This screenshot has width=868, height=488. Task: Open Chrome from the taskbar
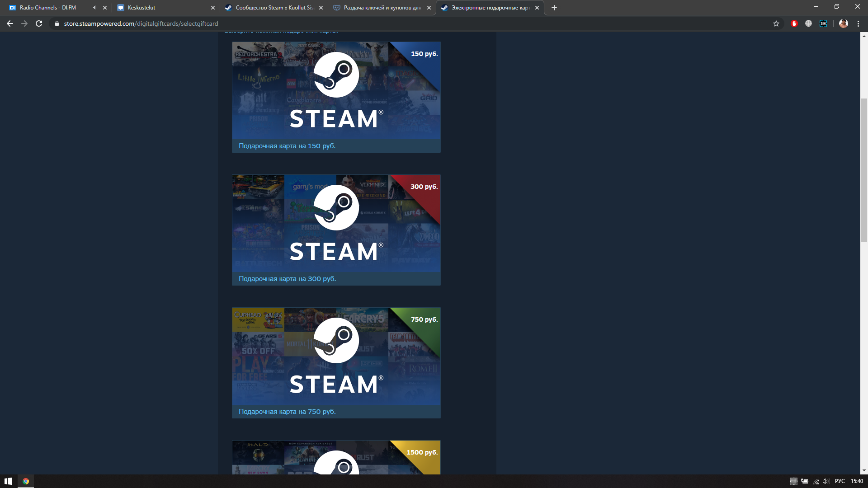tap(26, 481)
